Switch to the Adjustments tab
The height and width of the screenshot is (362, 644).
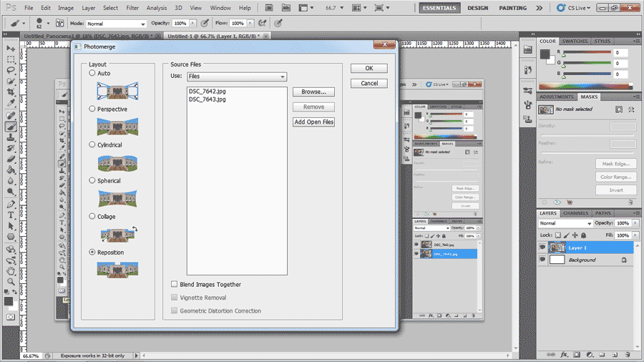(557, 97)
